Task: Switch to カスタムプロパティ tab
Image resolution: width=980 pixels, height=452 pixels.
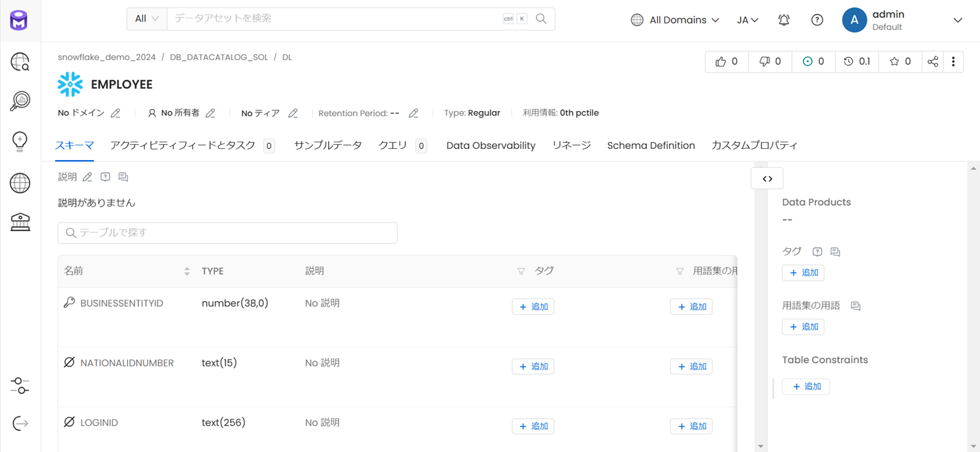Action: (755, 146)
